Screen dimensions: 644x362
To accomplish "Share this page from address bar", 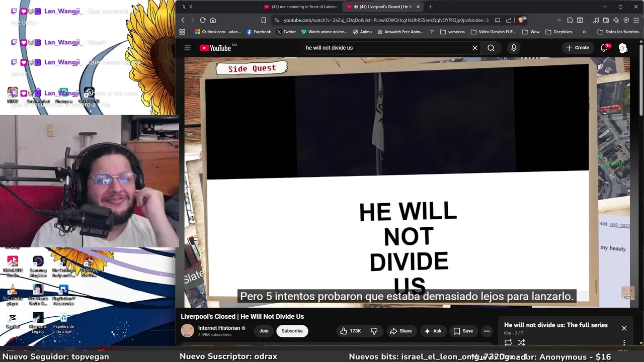I will (x=509, y=20).
